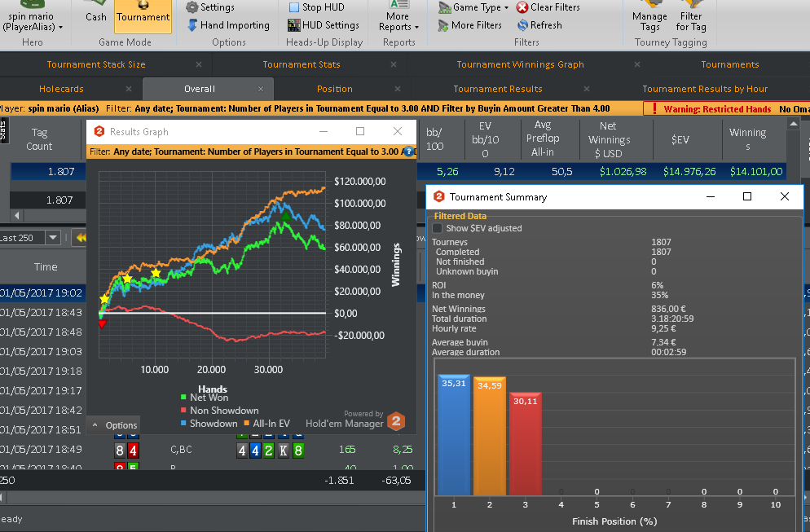Expand the Options panel in Results Graph
Viewport: 810px width, 532px height.
[114, 425]
